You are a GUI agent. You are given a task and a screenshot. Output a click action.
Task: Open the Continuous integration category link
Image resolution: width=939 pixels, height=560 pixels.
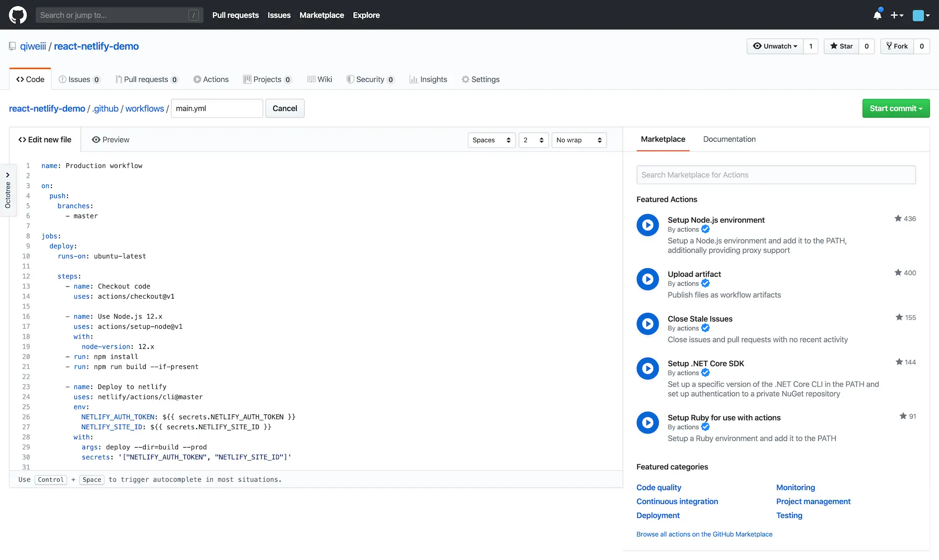(677, 501)
